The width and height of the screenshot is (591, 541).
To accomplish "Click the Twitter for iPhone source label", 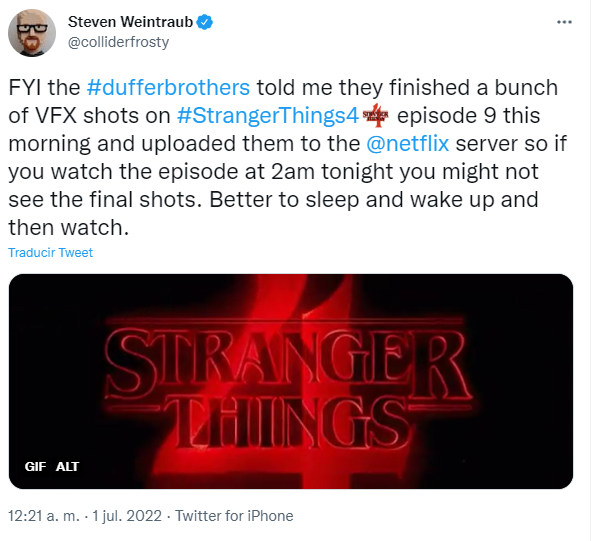I will 234,516.
